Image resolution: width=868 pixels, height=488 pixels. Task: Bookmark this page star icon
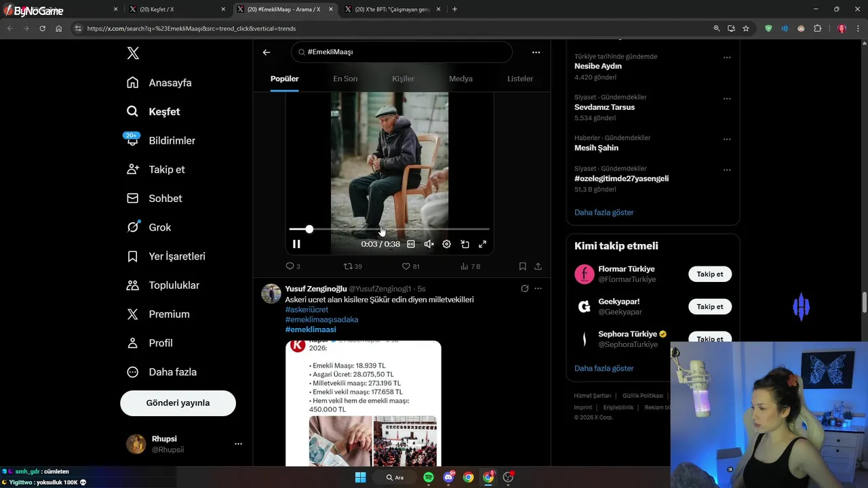(x=746, y=28)
